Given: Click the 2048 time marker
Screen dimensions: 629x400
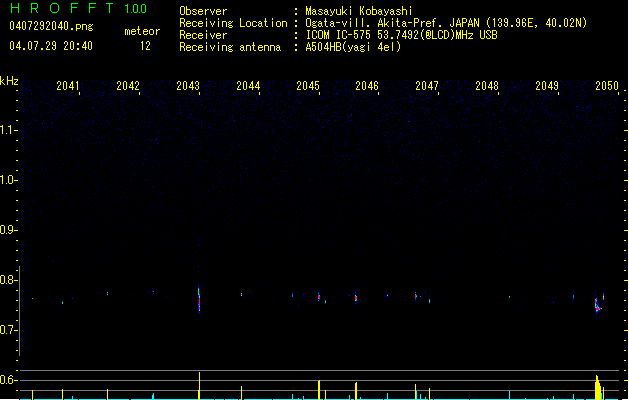Looking at the screenshot, I should pos(487,86).
